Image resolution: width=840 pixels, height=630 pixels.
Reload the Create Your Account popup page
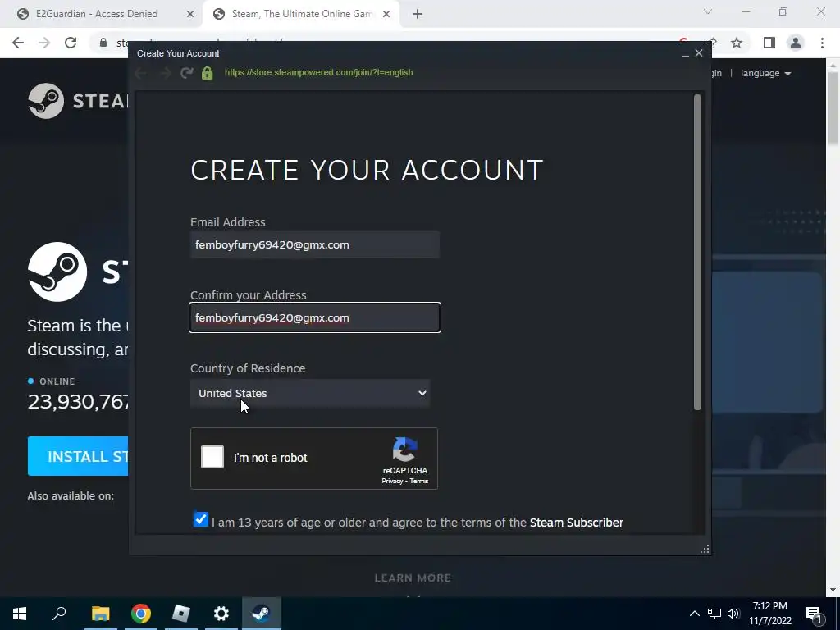pos(186,73)
